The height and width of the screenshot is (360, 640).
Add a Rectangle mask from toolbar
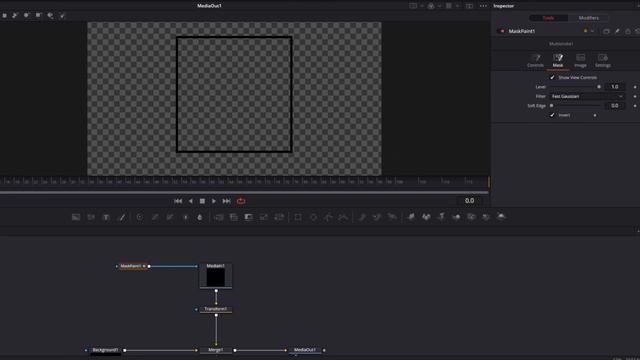[298, 217]
